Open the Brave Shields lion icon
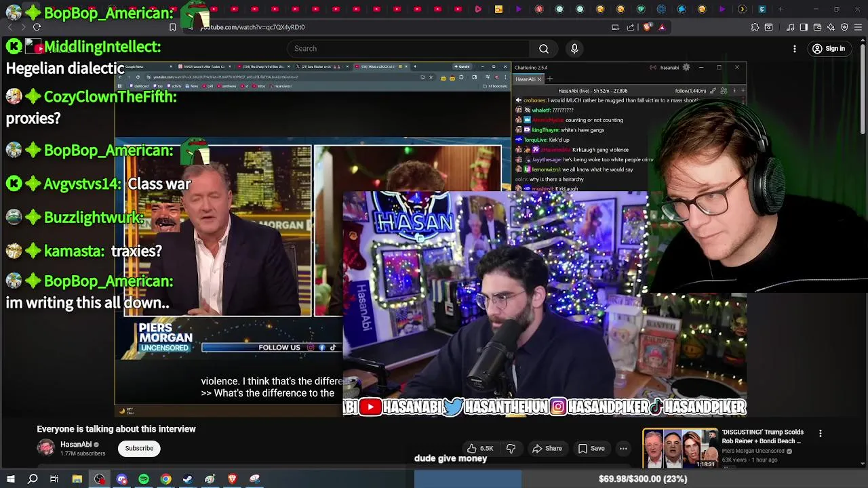This screenshot has width=868, height=488. coord(647,27)
